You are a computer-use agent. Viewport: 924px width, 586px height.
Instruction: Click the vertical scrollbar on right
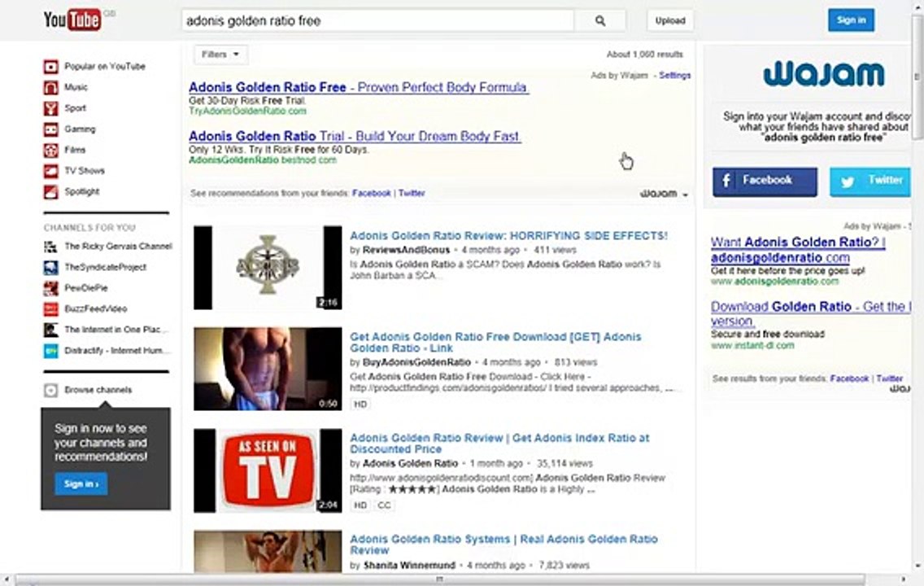[x=917, y=77]
